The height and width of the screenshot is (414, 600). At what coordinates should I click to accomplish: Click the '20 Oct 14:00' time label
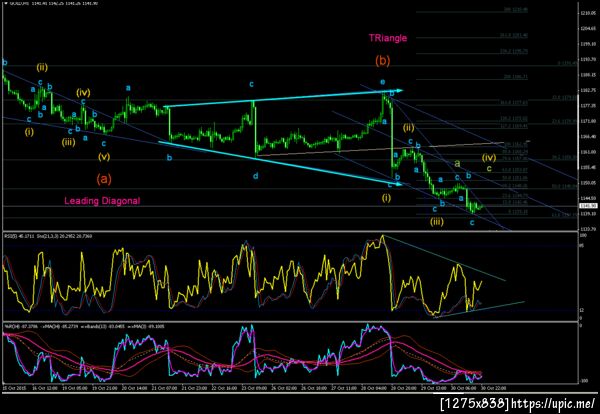pos(135,388)
